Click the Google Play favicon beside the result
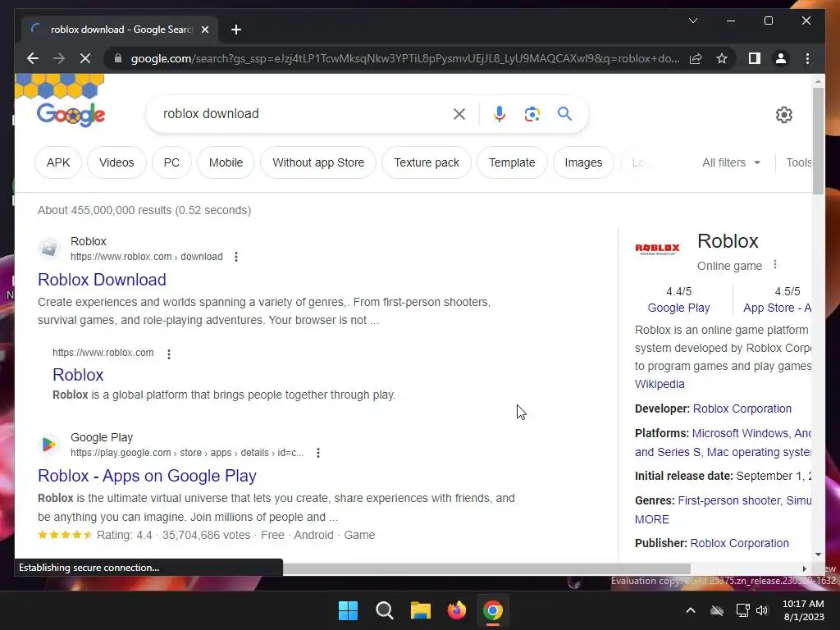The height and width of the screenshot is (630, 840). tap(49, 445)
